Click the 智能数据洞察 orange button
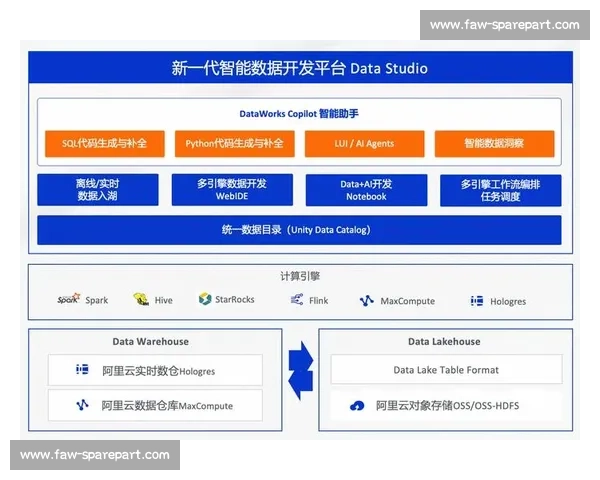 click(494, 143)
